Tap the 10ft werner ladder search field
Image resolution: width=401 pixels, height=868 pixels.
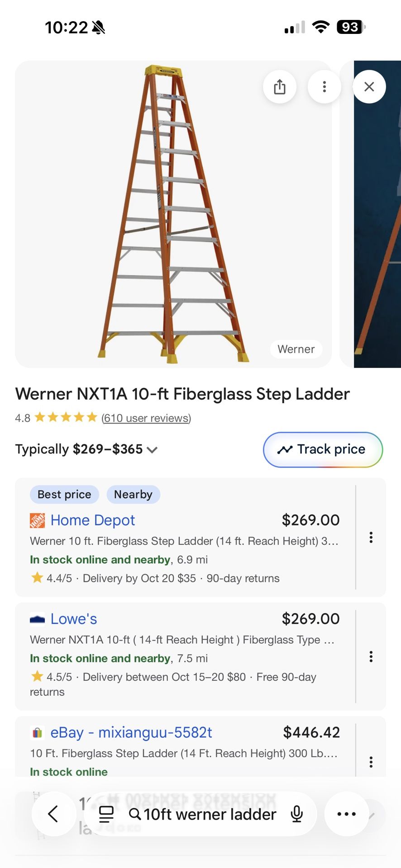pos(210,814)
